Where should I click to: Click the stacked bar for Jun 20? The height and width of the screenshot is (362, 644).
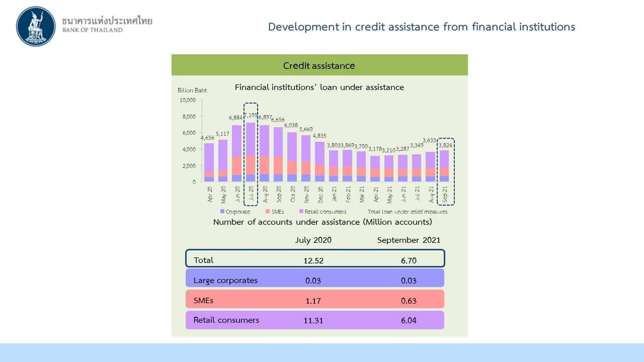pos(236,153)
